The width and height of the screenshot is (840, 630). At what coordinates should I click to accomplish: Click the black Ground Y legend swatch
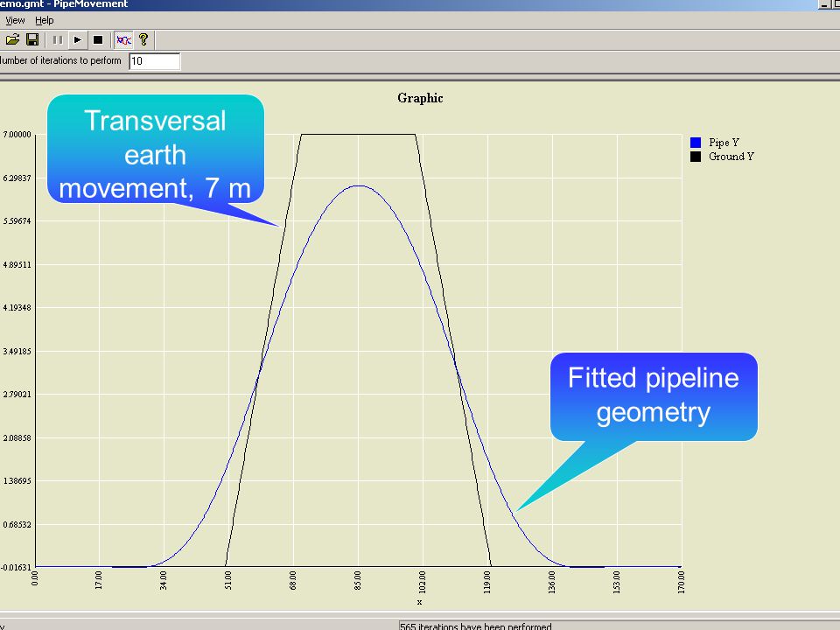point(696,157)
